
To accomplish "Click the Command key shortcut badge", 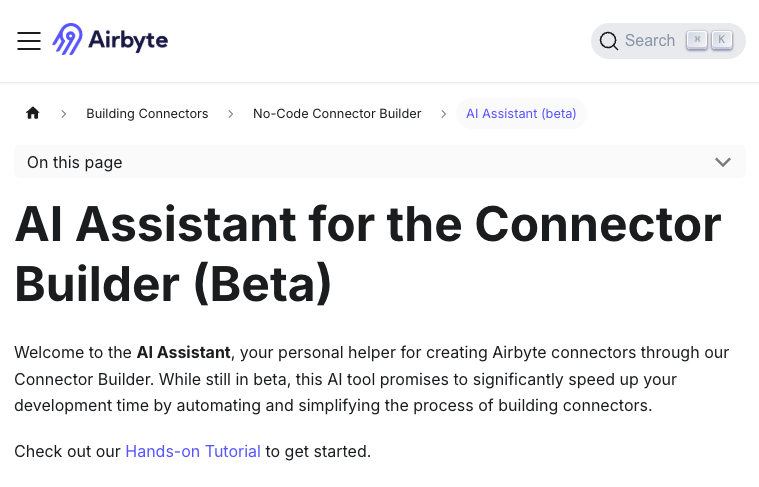I will pos(697,40).
